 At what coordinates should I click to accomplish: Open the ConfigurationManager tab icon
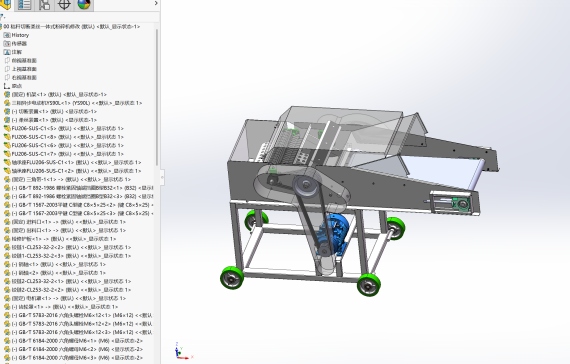[44, 5]
